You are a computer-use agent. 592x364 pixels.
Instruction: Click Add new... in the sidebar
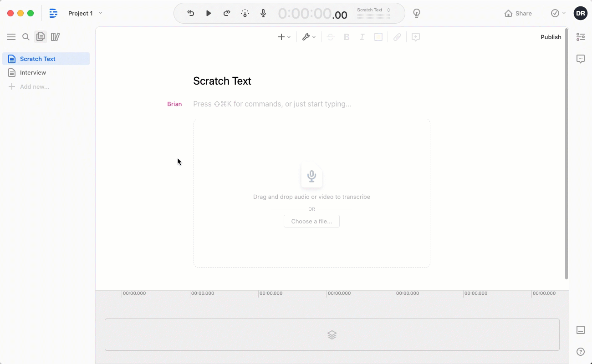pos(29,86)
